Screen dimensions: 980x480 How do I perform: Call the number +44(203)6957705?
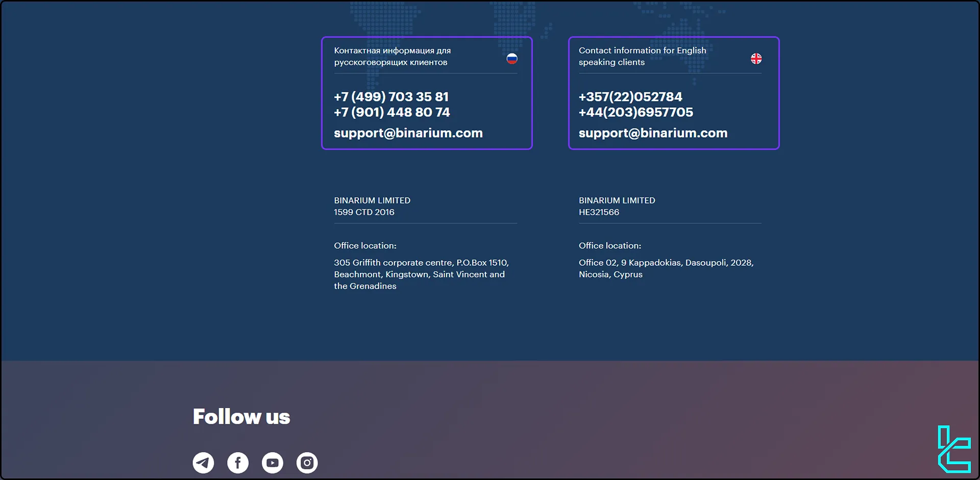636,112
